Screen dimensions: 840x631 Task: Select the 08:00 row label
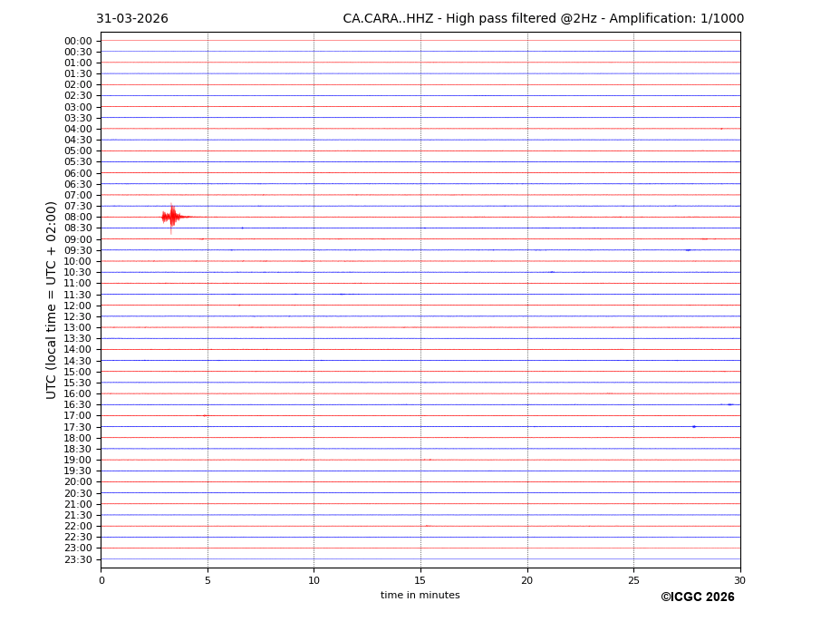point(78,217)
